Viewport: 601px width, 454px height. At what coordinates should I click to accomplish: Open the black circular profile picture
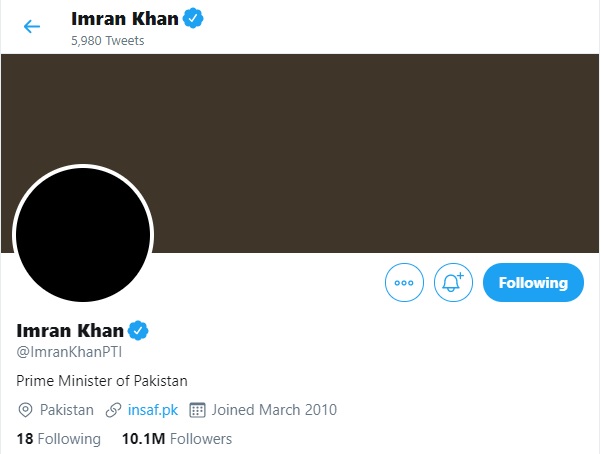click(x=82, y=236)
